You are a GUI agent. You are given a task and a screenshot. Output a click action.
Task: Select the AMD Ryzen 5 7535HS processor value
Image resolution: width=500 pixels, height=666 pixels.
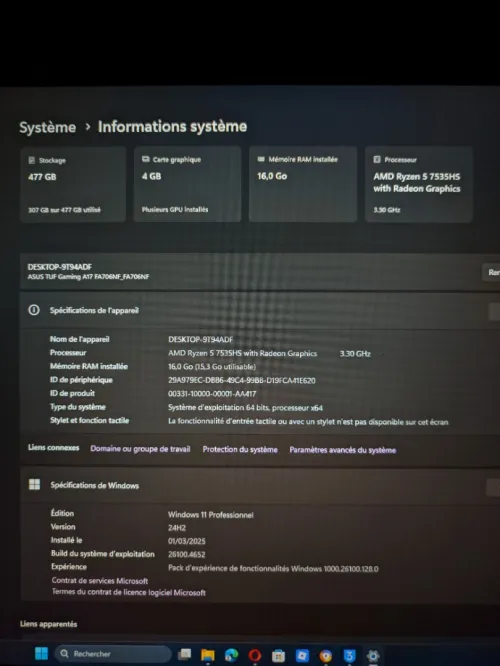[x=243, y=353]
